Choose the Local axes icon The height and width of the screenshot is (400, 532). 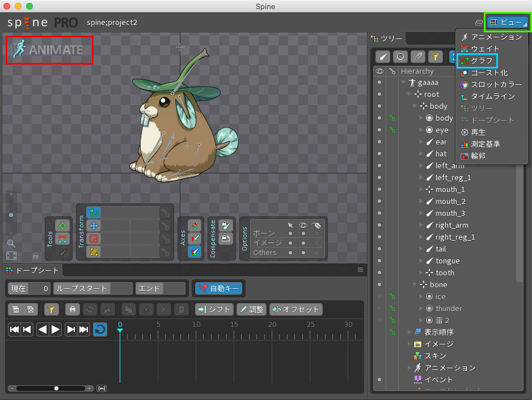195,225
